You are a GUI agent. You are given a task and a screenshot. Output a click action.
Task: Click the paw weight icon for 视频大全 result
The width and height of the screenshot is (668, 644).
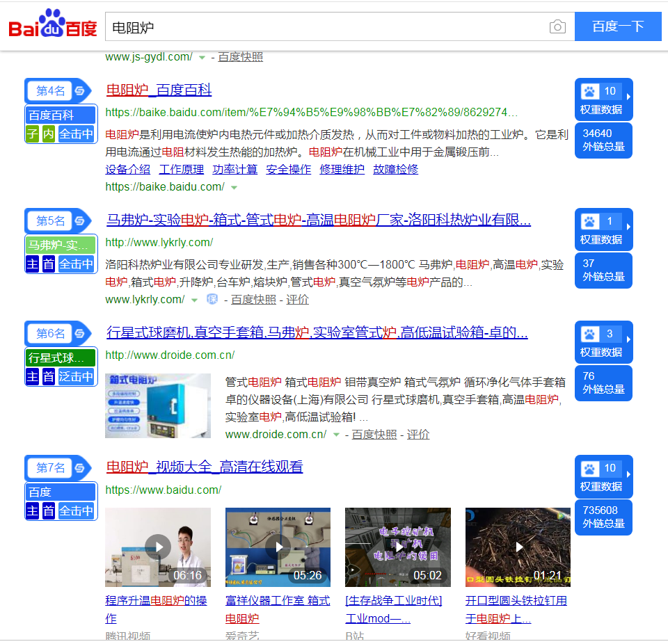[x=589, y=469]
